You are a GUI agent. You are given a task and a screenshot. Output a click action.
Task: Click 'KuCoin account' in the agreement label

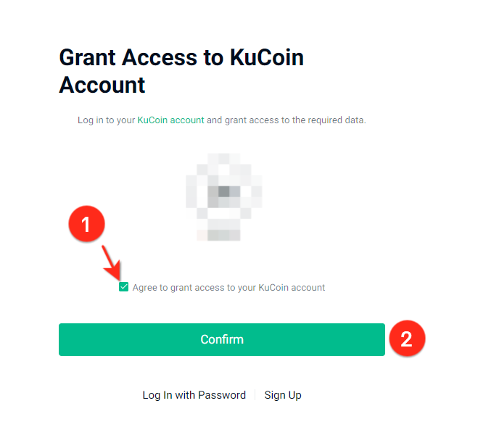tap(292, 288)
